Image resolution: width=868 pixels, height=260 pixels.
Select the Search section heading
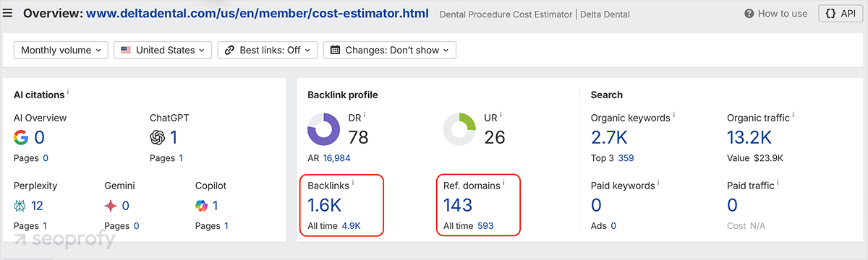pos(606,95)
